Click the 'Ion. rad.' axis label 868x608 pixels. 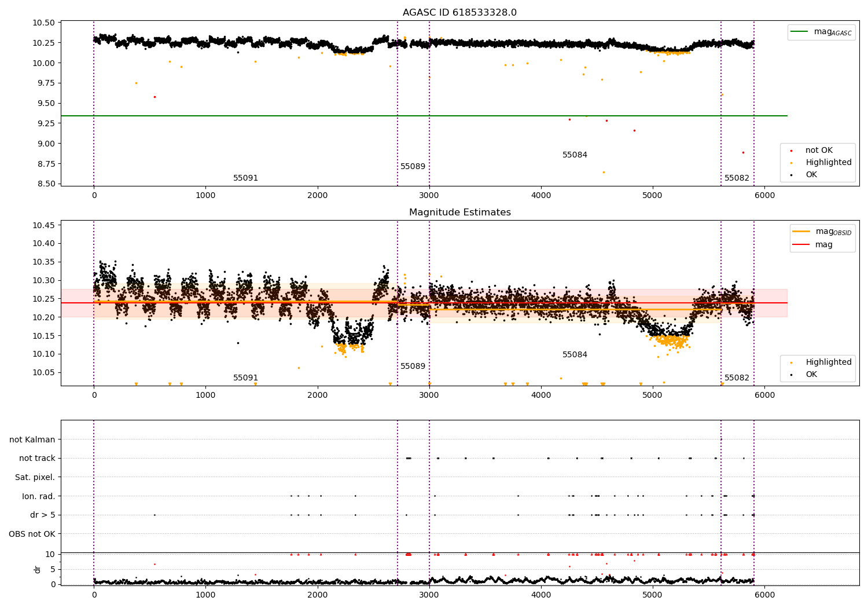coord(39,496)
